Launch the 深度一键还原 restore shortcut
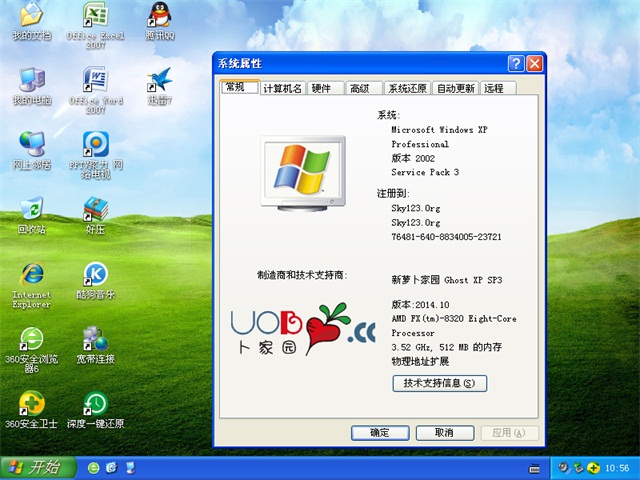The image size is (640, 480). click(x=95, y=403)
